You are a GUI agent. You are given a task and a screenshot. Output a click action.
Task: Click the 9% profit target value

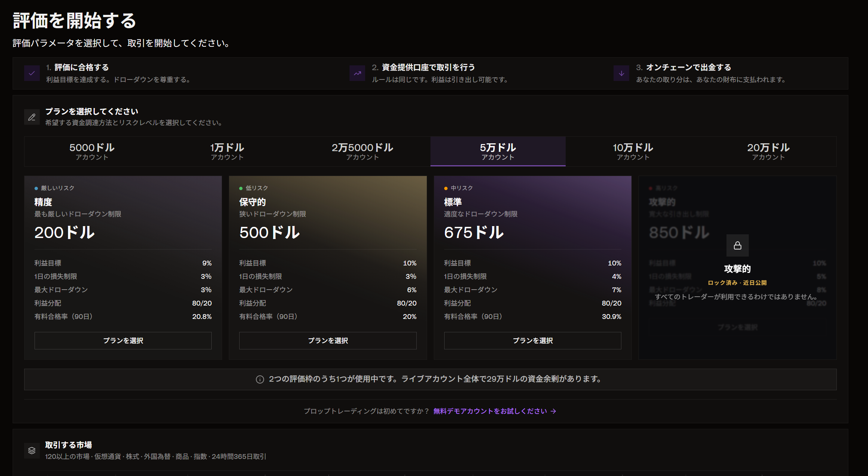click(x=207, y=263)
